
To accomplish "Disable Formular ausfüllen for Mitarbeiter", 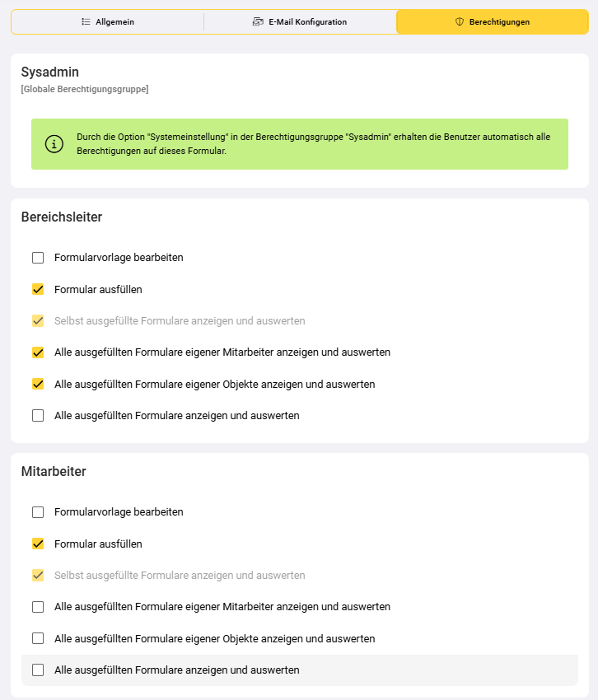I will pos(38,544).
